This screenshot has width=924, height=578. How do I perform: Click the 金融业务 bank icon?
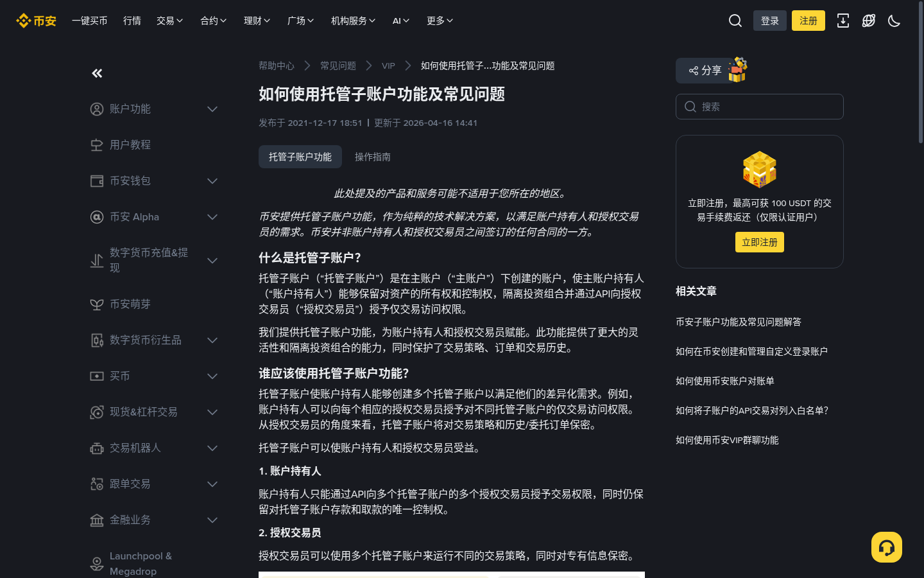click(97, 520)
